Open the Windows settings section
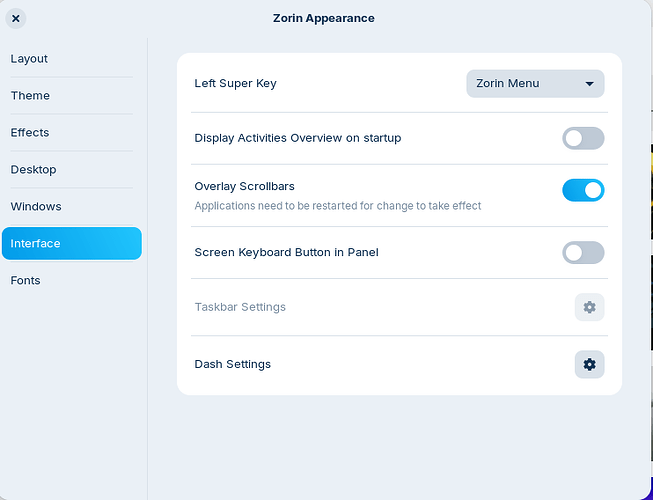This screenshot has width=653, height=500. pyautogui.click(x=36, y=207)
